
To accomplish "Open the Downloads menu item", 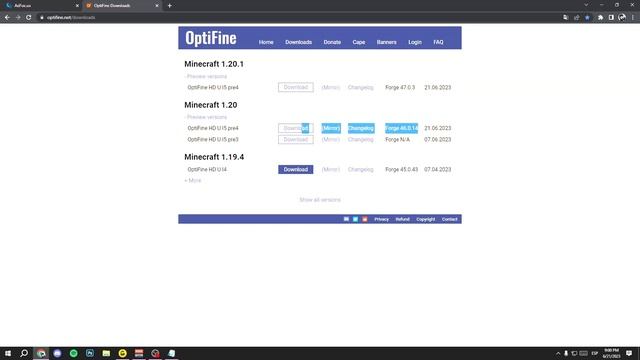I will click(298, 42).
